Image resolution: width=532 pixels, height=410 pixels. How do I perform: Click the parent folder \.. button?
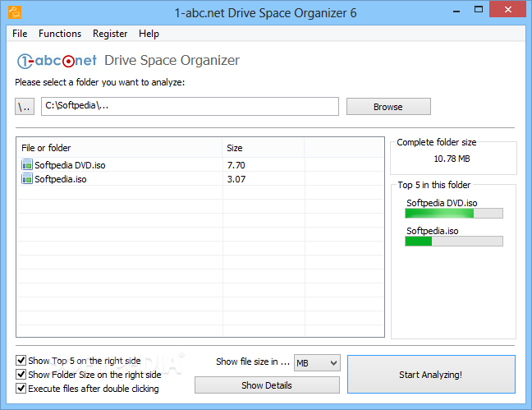click(25, 107)
